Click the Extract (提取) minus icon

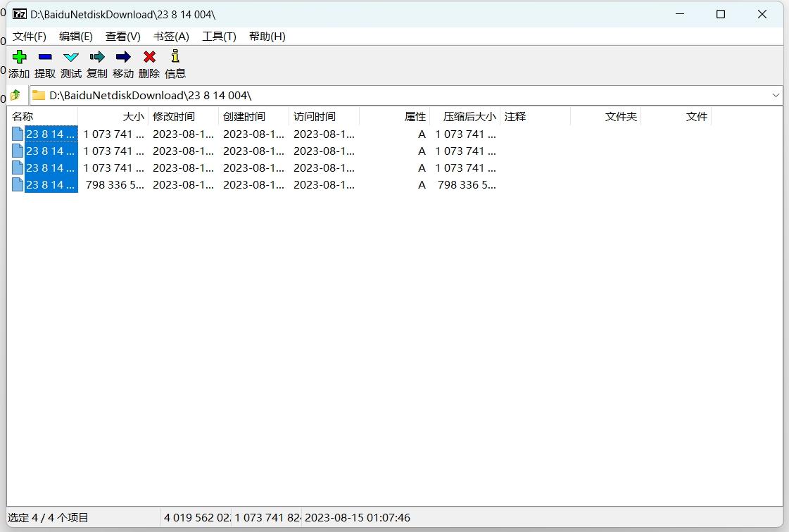coord(45,58)
